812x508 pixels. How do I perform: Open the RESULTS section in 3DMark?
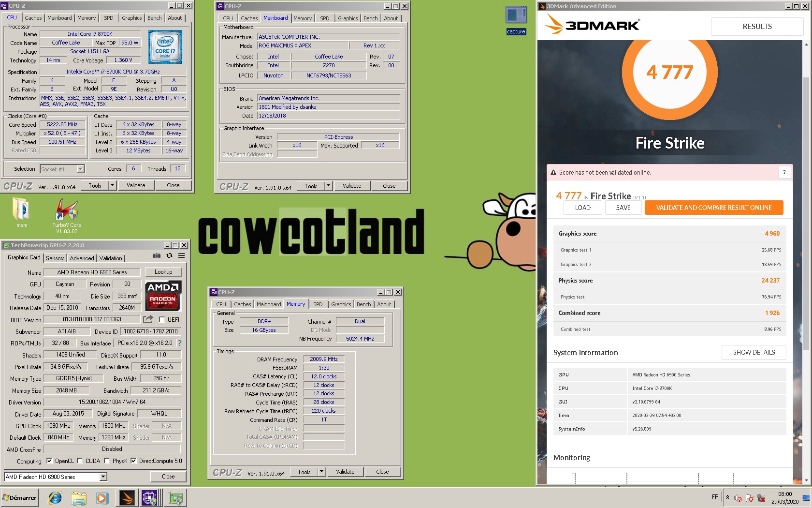[757, 27]
